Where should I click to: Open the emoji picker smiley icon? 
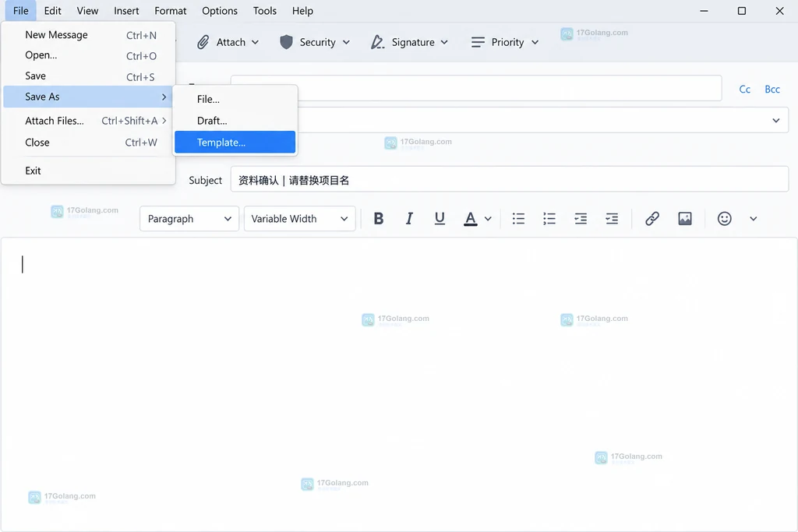point(724,219)
